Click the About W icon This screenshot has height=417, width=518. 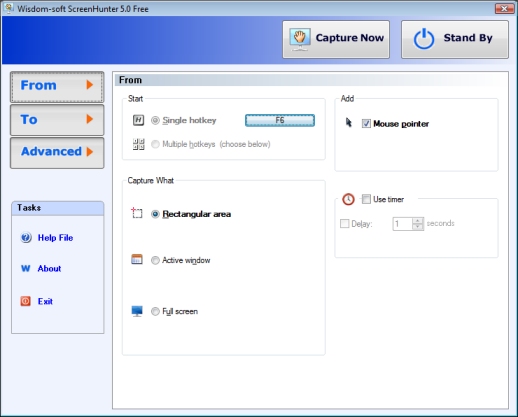click(26, 268)
